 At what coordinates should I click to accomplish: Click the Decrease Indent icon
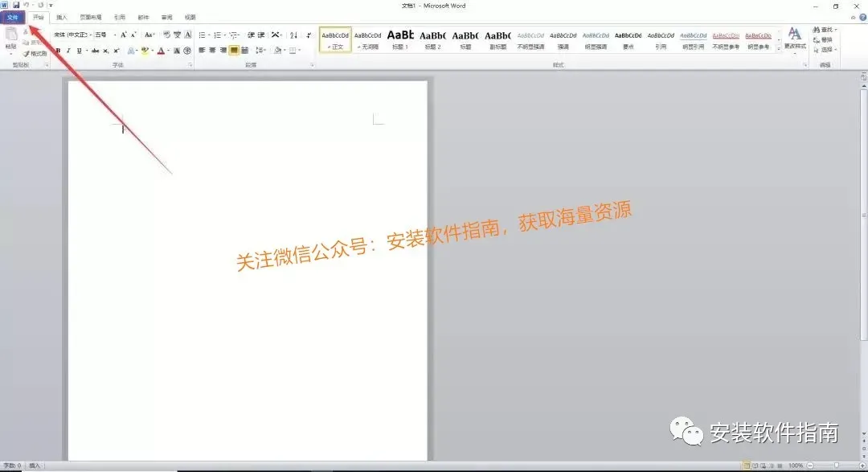[251, 35]
